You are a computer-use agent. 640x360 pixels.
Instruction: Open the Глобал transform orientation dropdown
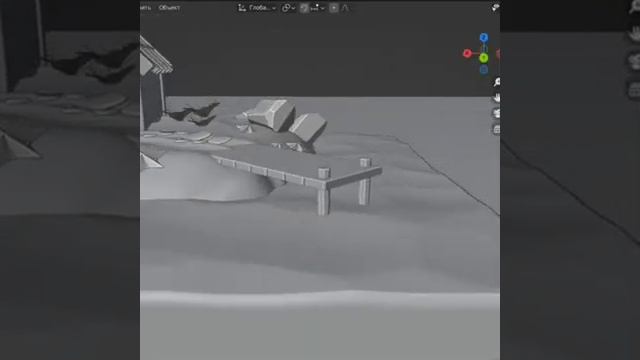click(258, 8)
